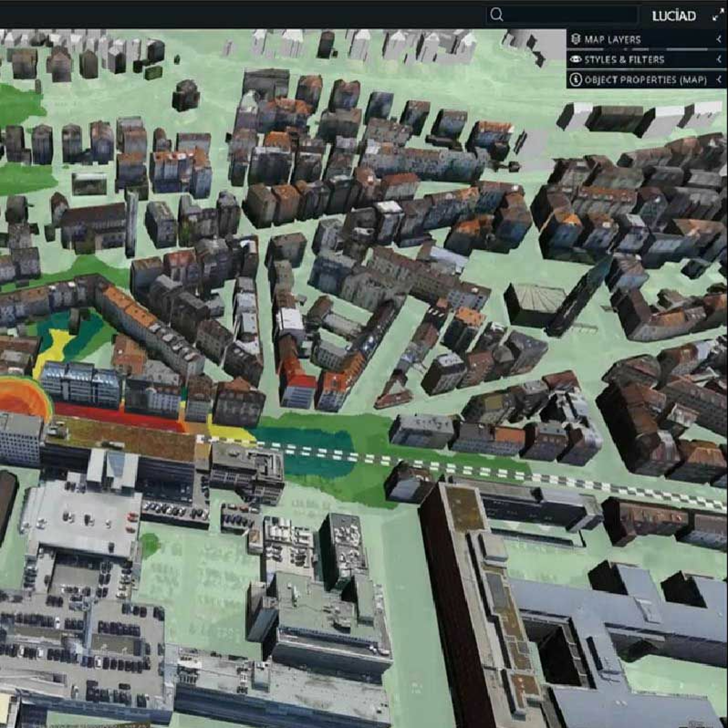Open the Styles & Filters panel
The image size is (728, 728).
click(647, 59)
